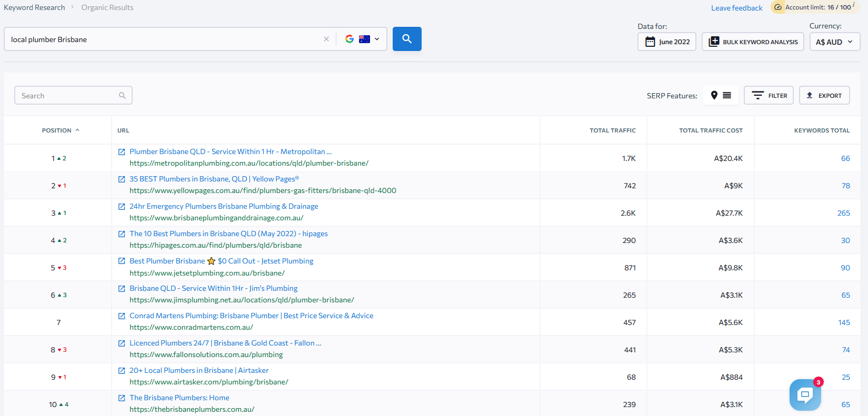Toggle the list lines SERP feature icon

[727, 95]
